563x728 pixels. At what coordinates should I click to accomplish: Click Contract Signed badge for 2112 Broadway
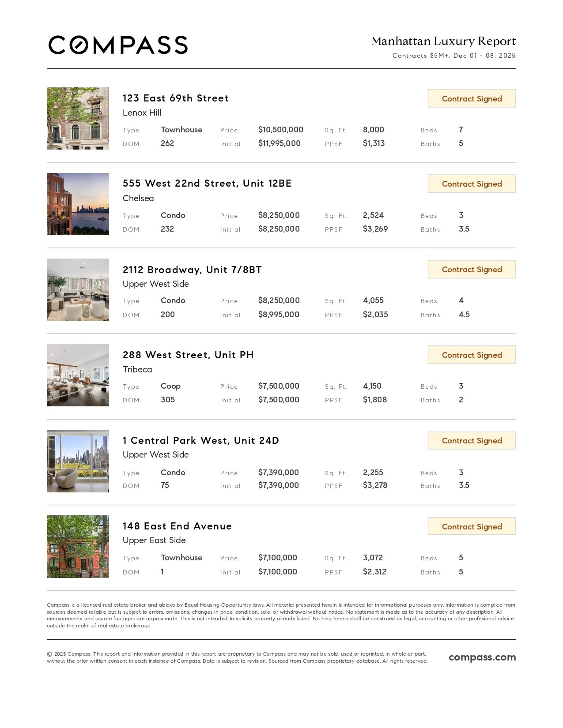(472, 270)
